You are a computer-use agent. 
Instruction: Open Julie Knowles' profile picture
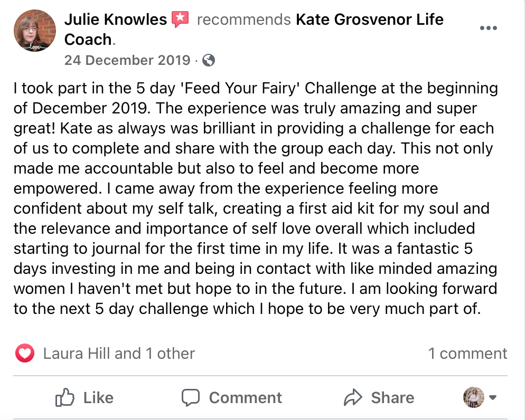tap(35, 30)
